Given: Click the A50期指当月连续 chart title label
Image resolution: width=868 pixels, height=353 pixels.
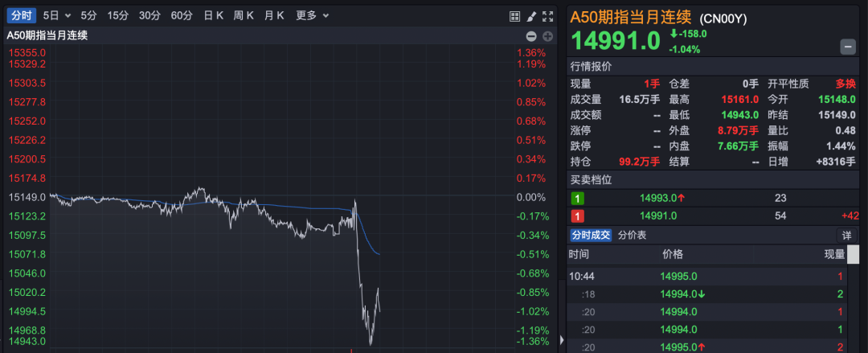Looking at the screenshot, I should (x=47, y=35).
